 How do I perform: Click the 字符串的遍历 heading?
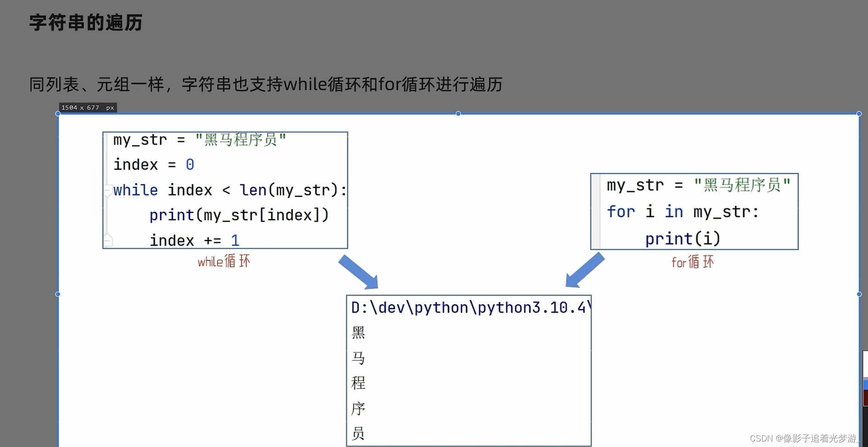click(85, 22)
